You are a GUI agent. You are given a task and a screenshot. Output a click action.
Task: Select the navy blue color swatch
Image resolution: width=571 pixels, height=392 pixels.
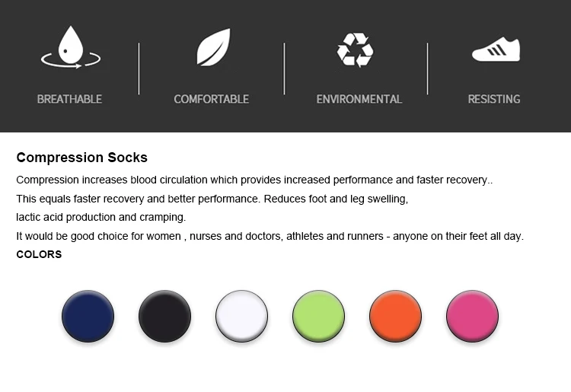click(88, 316)
